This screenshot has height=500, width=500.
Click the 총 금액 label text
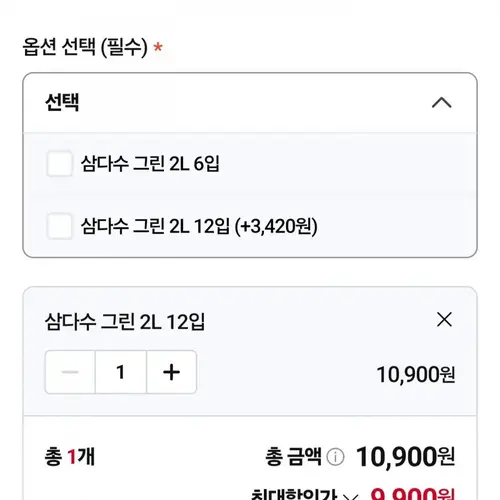[293, 457]
